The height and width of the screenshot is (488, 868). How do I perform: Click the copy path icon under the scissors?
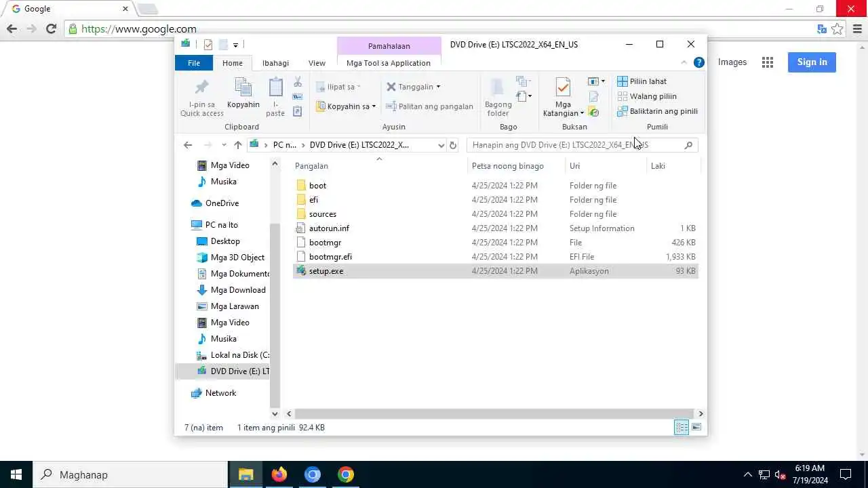(298, 97)
